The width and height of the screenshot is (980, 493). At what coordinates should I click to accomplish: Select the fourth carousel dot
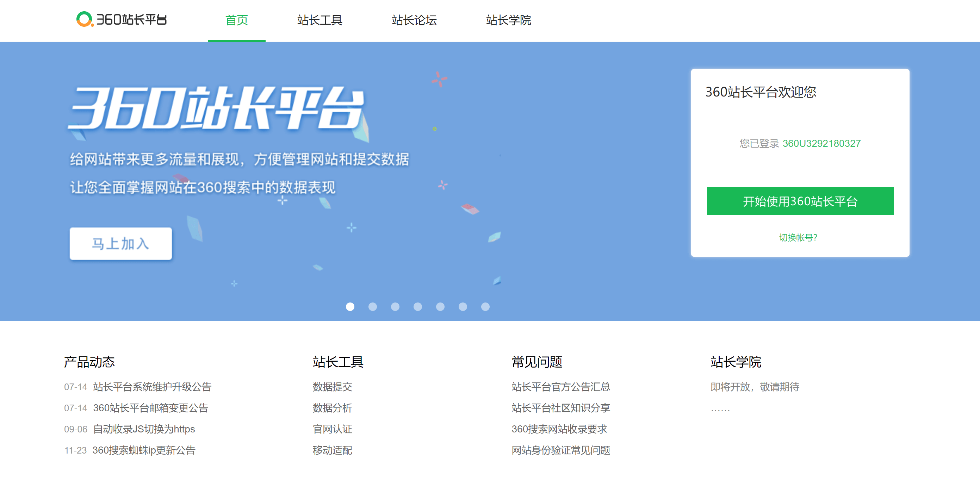[x=418, y=307]
